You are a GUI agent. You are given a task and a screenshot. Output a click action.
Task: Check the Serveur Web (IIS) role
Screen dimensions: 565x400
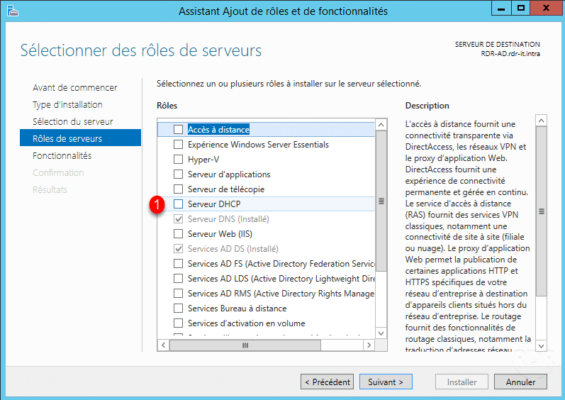point(178,234)
